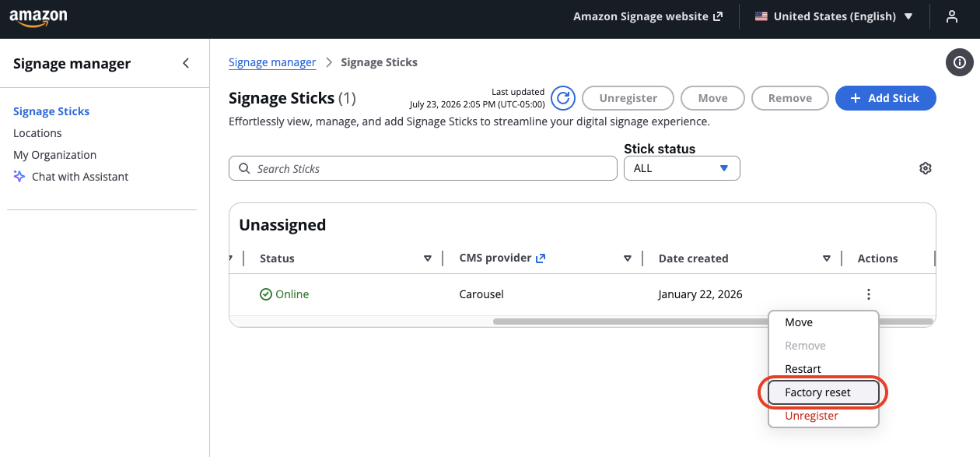Go to Signage Sticks in sidebar
The height and width of the screenshot is (457, 980).
pyautogui.click(x=51, y=111)
